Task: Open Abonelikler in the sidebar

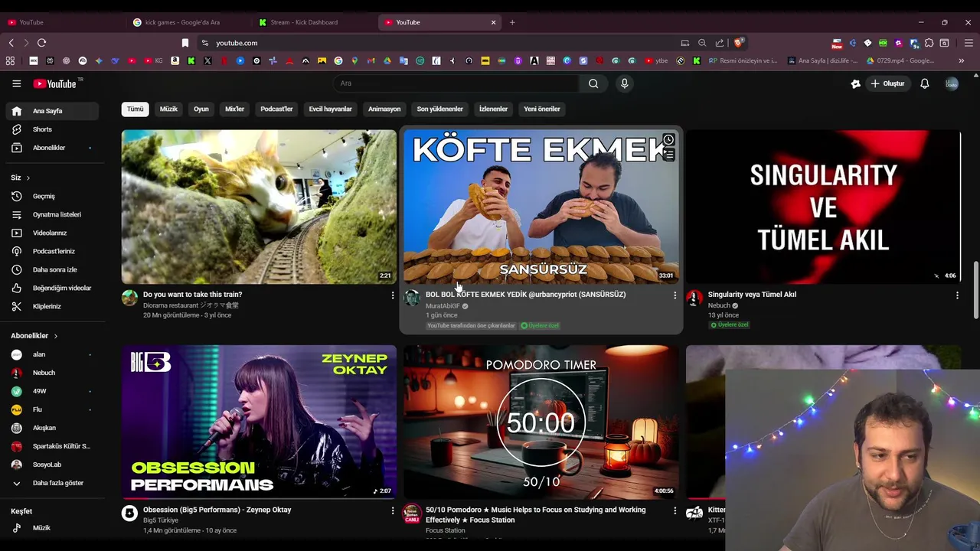Action: 52,148
